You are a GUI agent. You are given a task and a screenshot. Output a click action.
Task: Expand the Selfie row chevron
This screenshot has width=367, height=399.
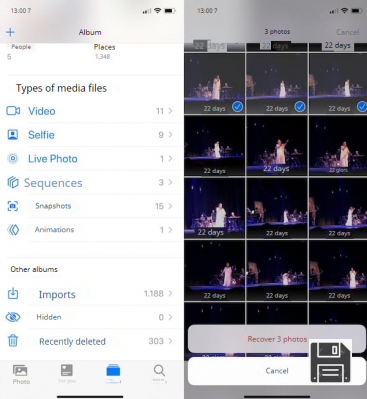coord(170,135)
